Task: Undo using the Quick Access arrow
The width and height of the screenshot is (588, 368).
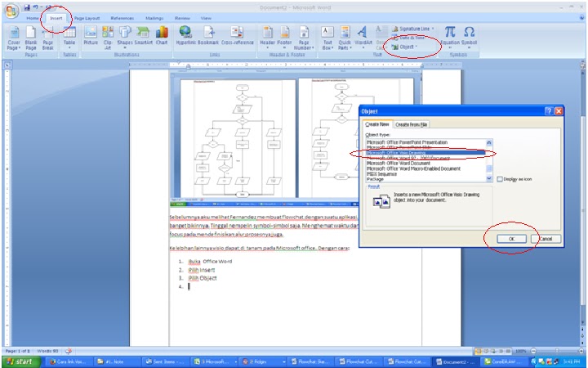Action: tap(36, 7)
